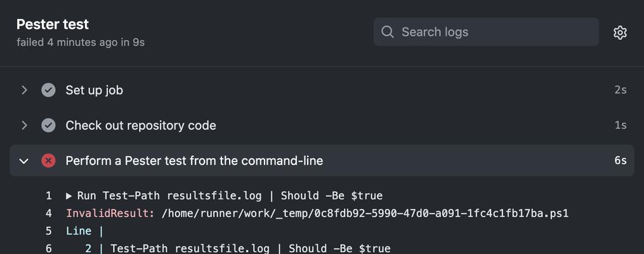Expand the Check out repository code chevron
Viewport: 644px width, 254px height.
(x=24, y=125)
